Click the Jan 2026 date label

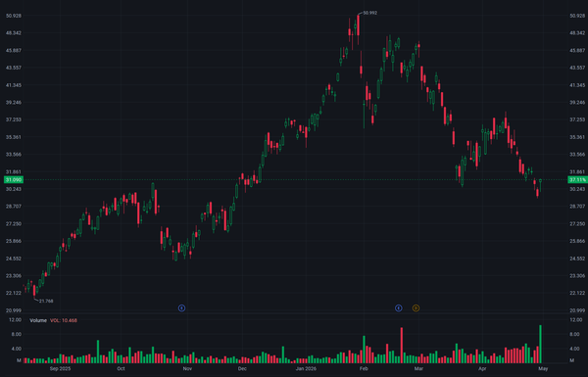pyautogui.click(x=306, y=369)
